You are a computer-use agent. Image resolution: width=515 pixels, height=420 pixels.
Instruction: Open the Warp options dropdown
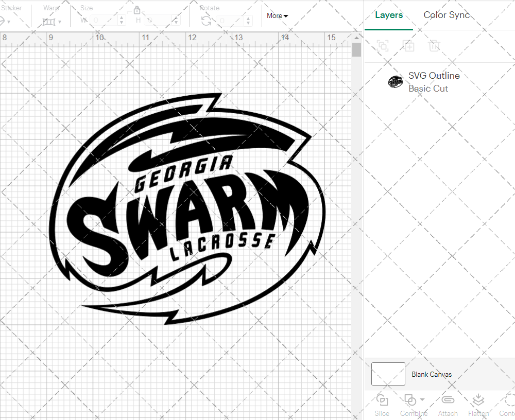61,21
